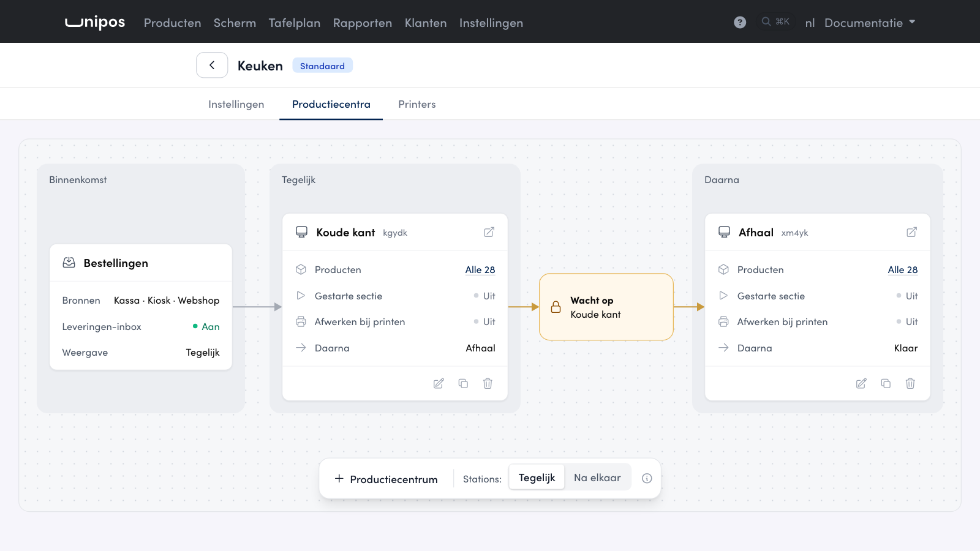Open the Documentatie dropdown menu
980x551 pixels.
(x=870, y=23)
